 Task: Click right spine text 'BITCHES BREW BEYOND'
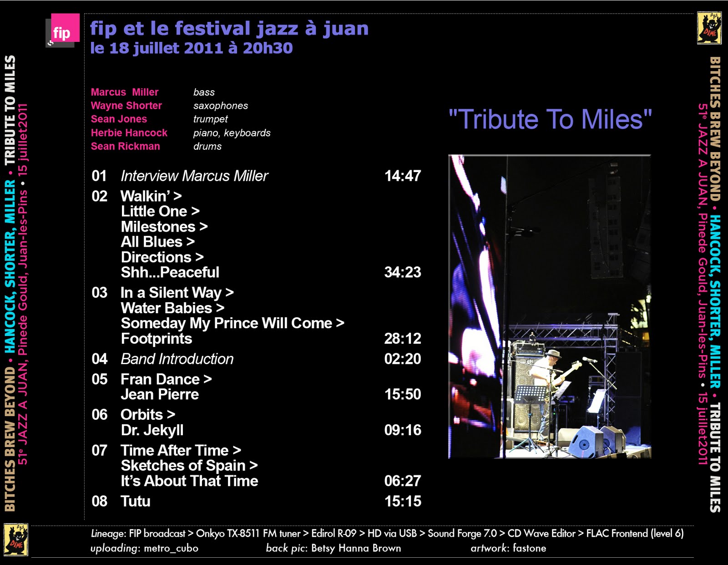coord(715,129)
